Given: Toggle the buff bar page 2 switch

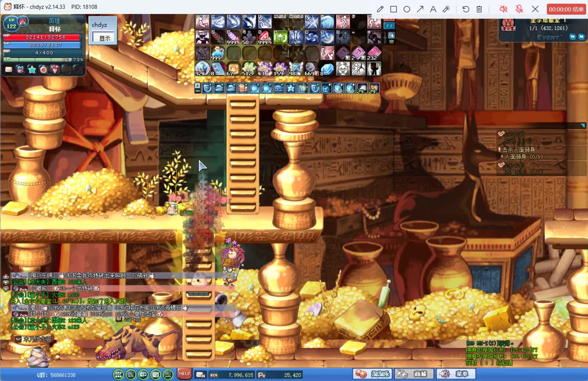Looking at the screenshot, I should 197,88.
